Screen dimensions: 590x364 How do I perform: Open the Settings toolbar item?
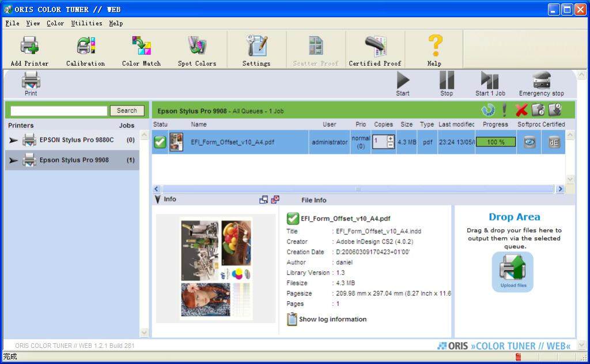[256, 51]
